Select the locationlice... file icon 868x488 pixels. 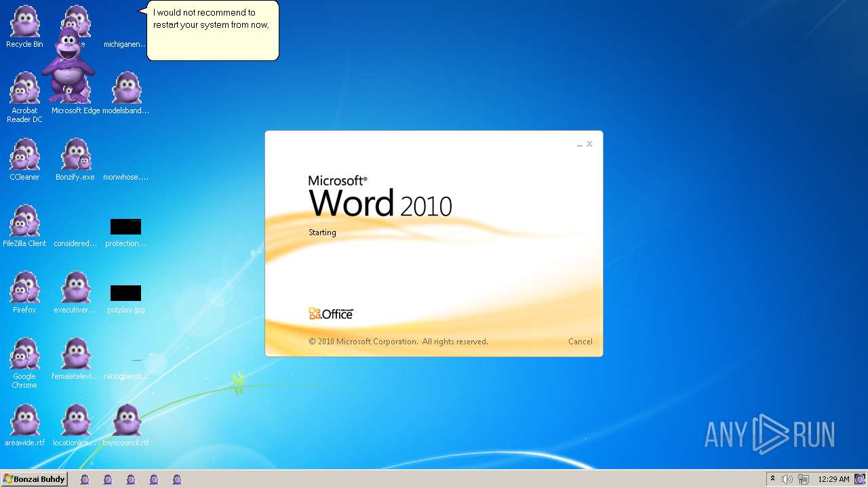(x=75, y=426)
